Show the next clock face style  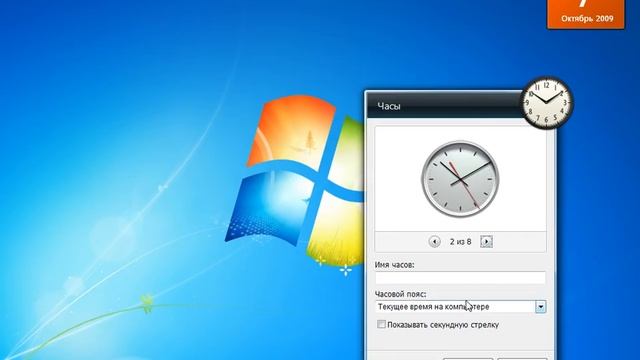tap(486, 242)
